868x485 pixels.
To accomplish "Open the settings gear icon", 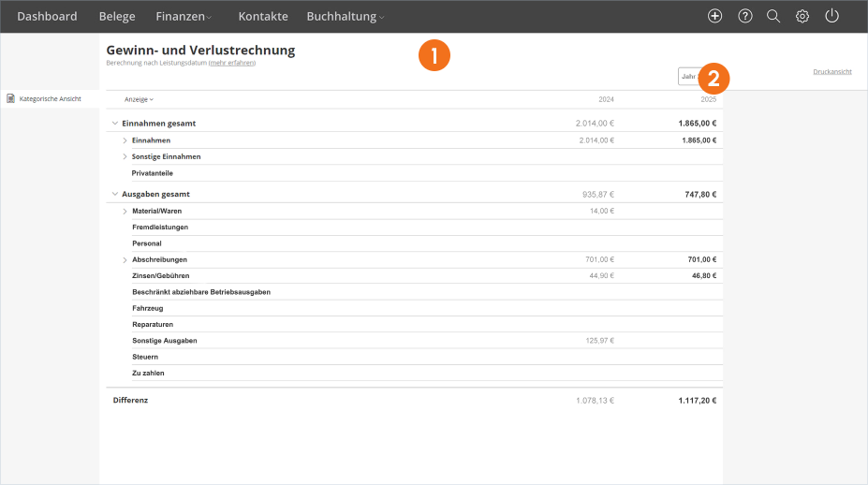I will (x=802, y=16).
